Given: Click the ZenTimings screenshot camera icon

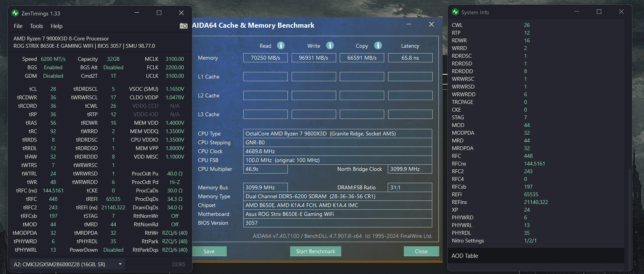Looking at the screenshot, I should (184, 26).
